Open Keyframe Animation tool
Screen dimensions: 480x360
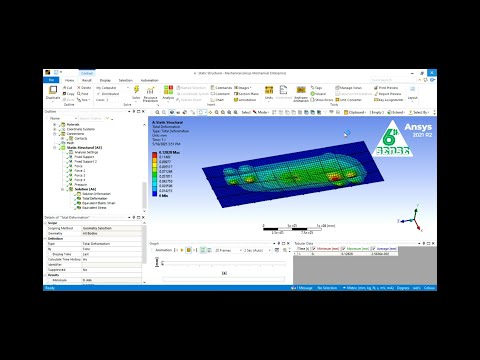(x=301, y=94)
